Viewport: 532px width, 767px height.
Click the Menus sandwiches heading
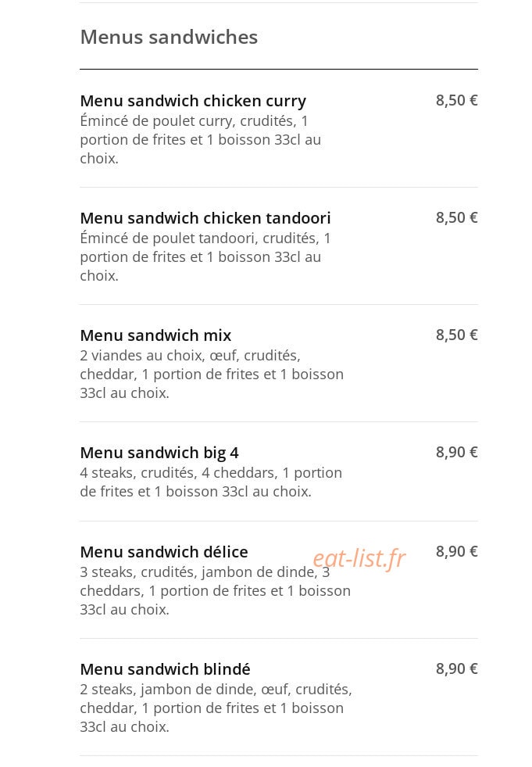click(169, 38)
